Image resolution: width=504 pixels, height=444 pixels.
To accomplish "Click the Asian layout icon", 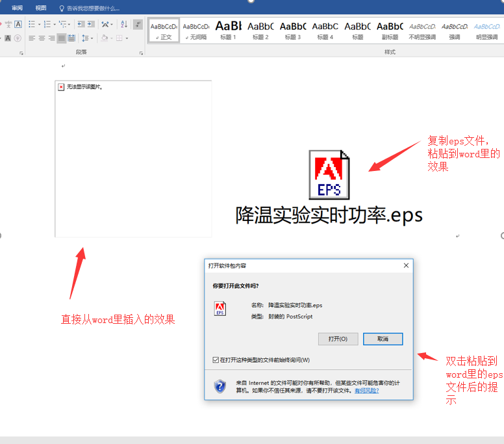I will coord(105,24).
